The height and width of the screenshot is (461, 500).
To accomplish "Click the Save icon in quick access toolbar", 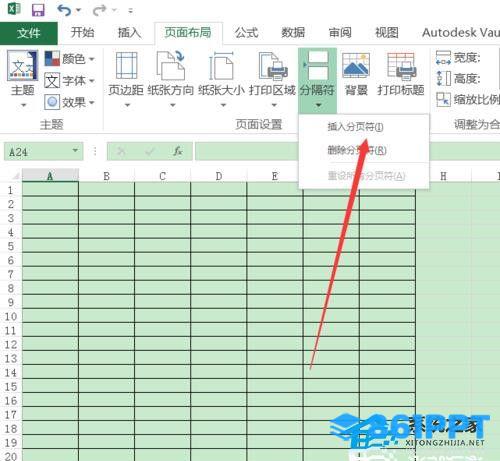I will tap(38, 10).
